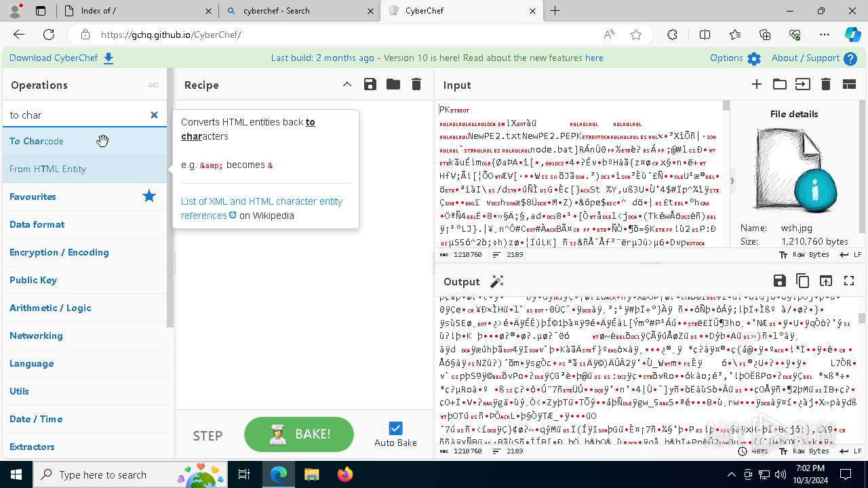Replace input with output icon
The width and height of the screenshot is (868, 488).
825,281
